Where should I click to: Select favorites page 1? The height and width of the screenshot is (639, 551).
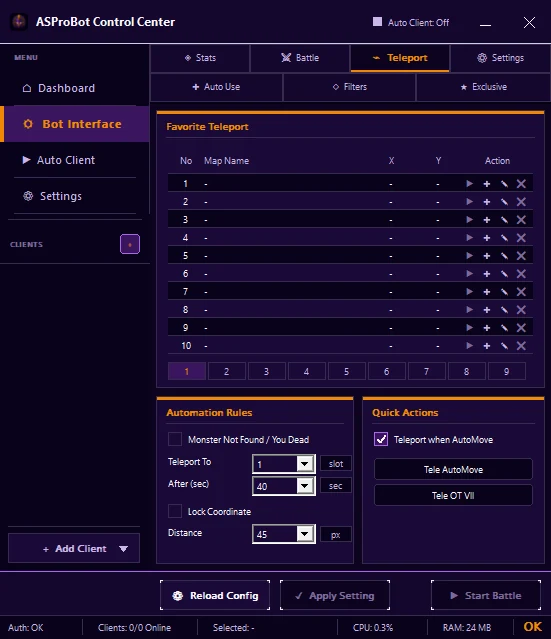point(187,371)
